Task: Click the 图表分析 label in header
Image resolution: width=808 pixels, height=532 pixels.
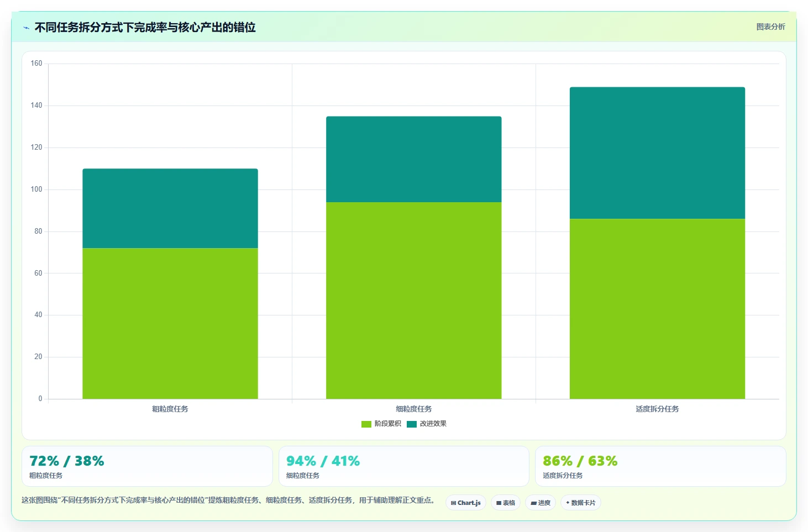Action: 770,27
